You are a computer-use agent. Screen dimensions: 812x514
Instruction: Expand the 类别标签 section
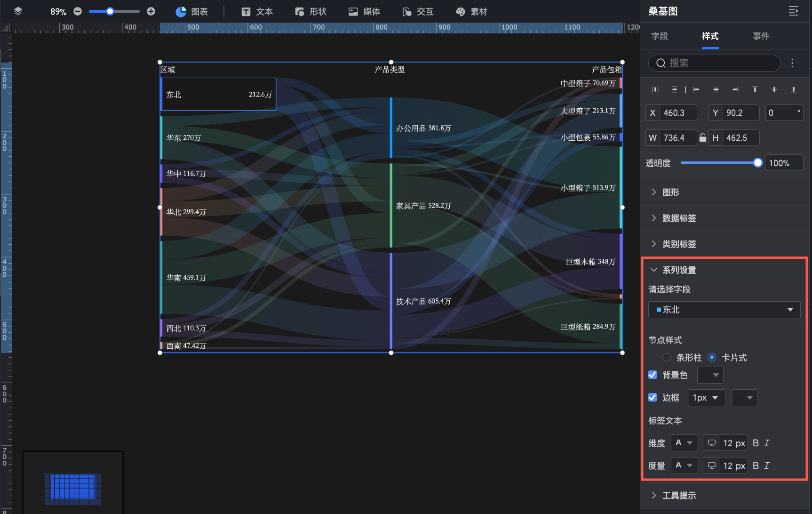point(724,244)
